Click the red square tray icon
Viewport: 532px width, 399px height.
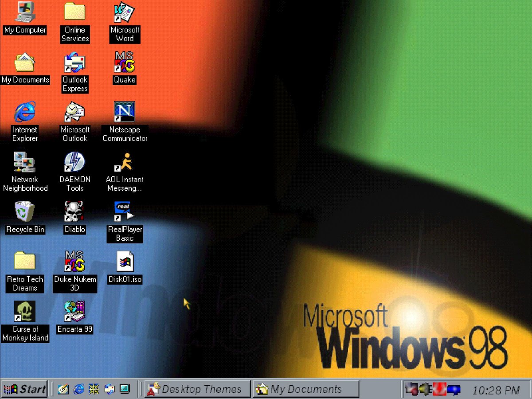click(439, 390)
